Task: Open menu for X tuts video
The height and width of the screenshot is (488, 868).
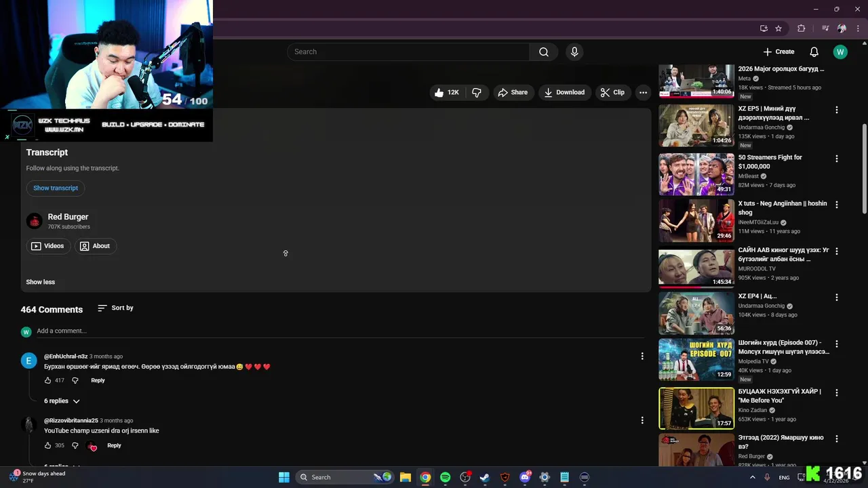Action: point(836,205)
